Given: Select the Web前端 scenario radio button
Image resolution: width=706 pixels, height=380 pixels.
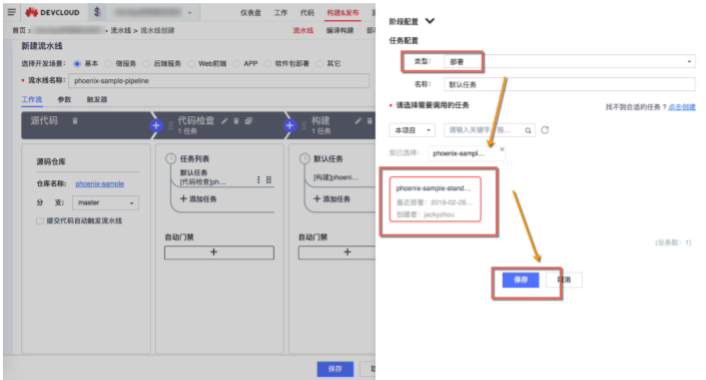Looking at the screenshot, I should click(x=191, y=63).
